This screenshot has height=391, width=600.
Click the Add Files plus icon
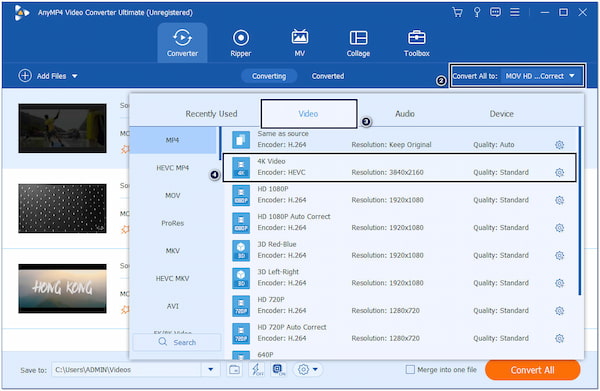coord(25,76)
